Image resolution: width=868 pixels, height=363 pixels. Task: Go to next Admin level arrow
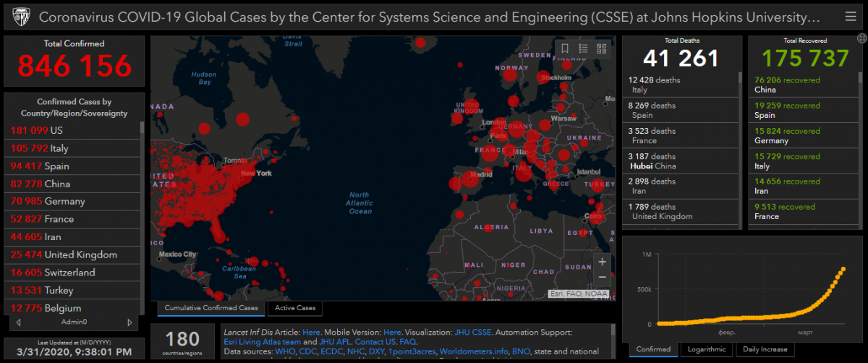click(130, 322)
